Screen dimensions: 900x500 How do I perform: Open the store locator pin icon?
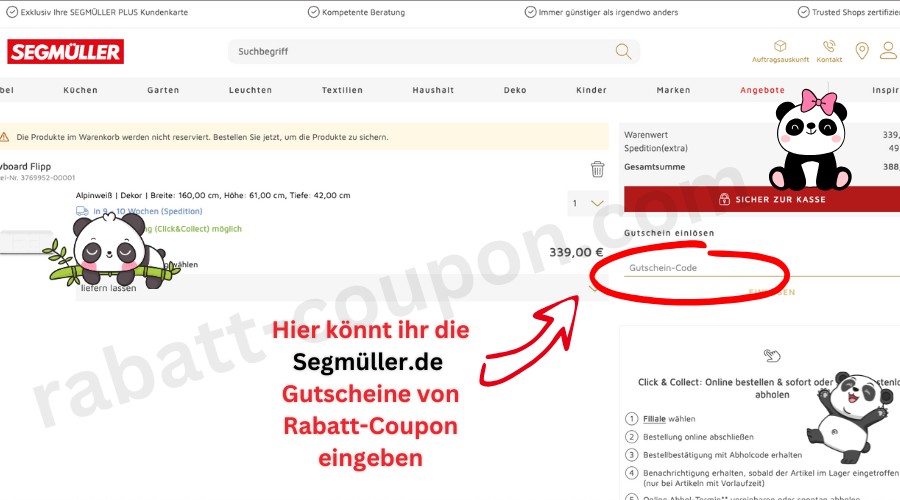point(862,51)
